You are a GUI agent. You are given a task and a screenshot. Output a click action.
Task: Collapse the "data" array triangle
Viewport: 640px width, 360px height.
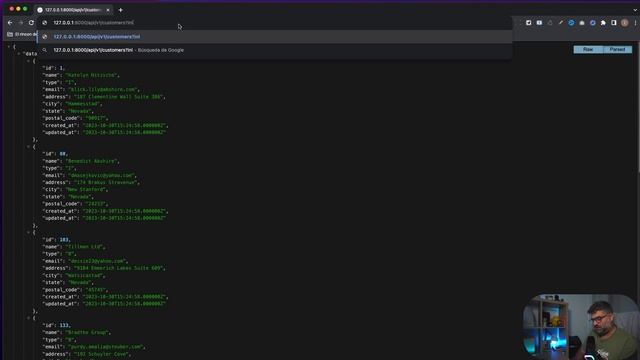tap(19, 53)
